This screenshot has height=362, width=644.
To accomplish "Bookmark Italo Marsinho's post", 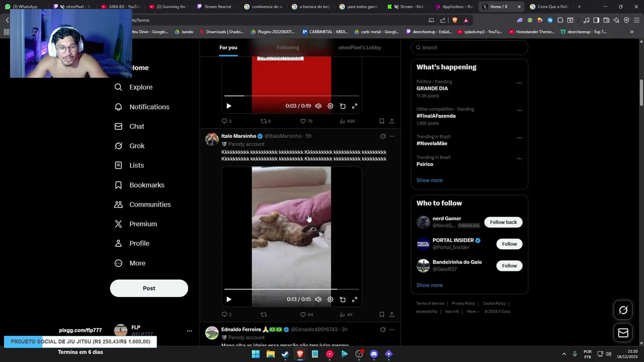I will (382, 315).
